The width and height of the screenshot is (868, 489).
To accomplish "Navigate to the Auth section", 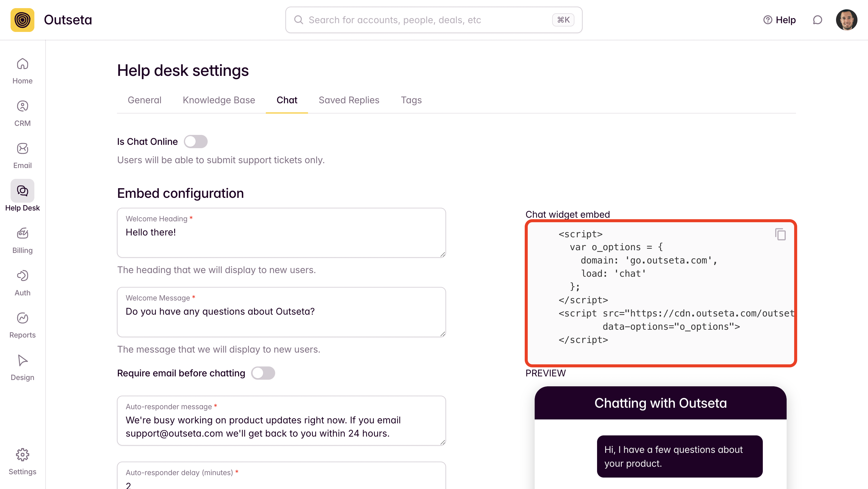I will [x=22, y=283].
